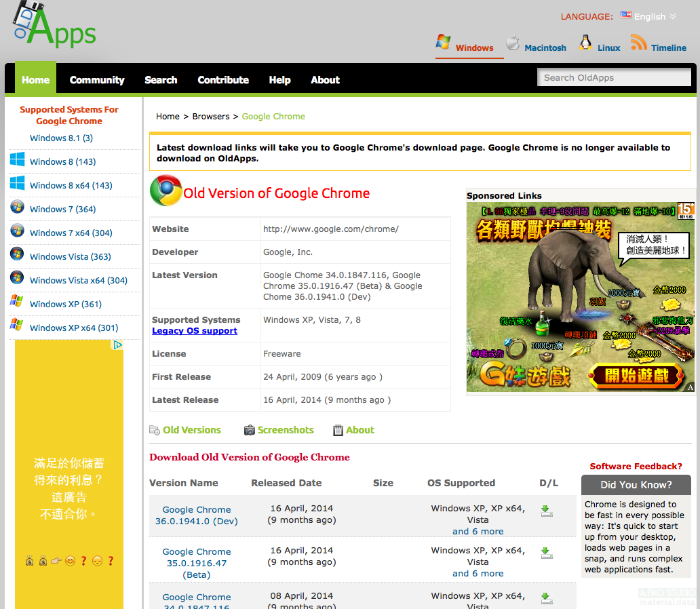700x609 pixels.
Task: Click the Did You Know header
Action: click(x=636, y=485)
